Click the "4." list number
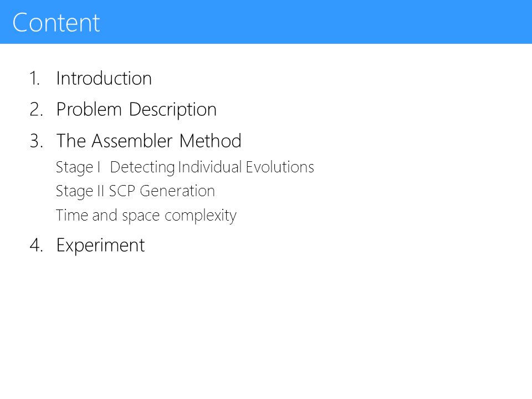The height and width of the screenshot is (399, 532). [37, 245]
